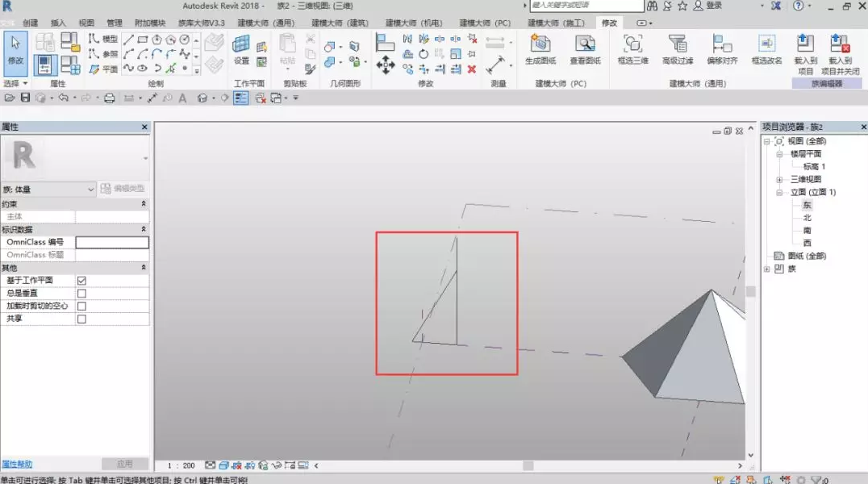The image size is (868, 484).
Task: Uncheck the 基于工作平面 checkbox
Action: coord(81,281)
